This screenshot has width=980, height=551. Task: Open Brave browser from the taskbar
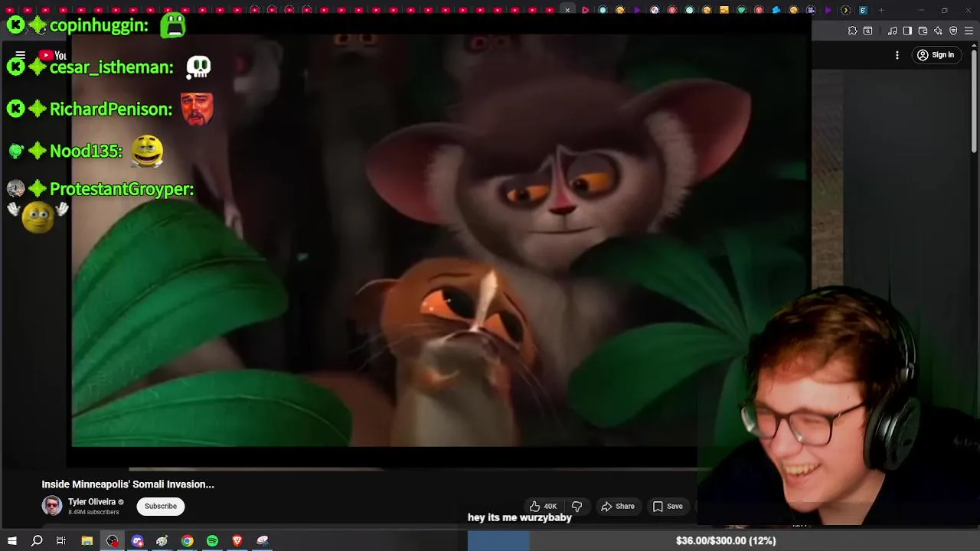coord(237,541)
